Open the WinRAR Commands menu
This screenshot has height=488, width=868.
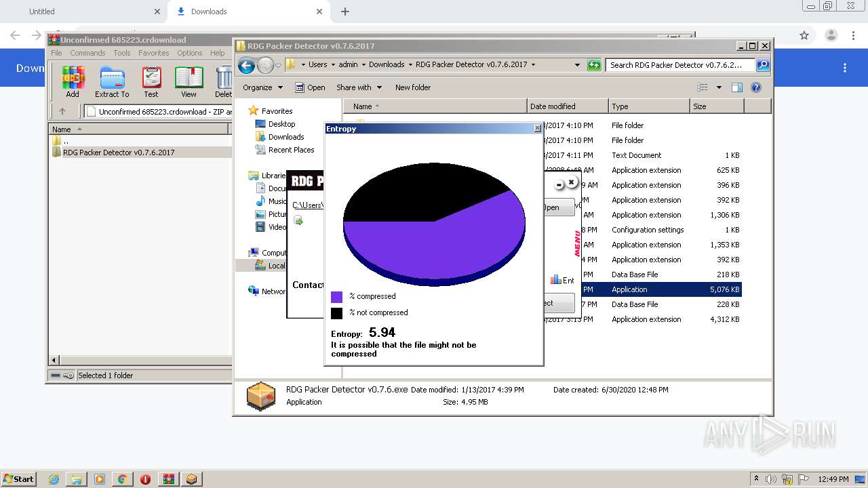coord(87,53)
